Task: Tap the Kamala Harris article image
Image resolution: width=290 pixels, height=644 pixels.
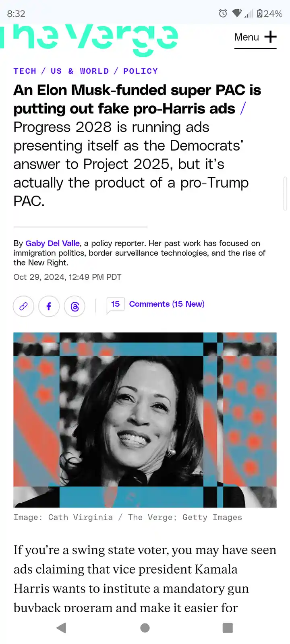Action: [x=145, y=420]
